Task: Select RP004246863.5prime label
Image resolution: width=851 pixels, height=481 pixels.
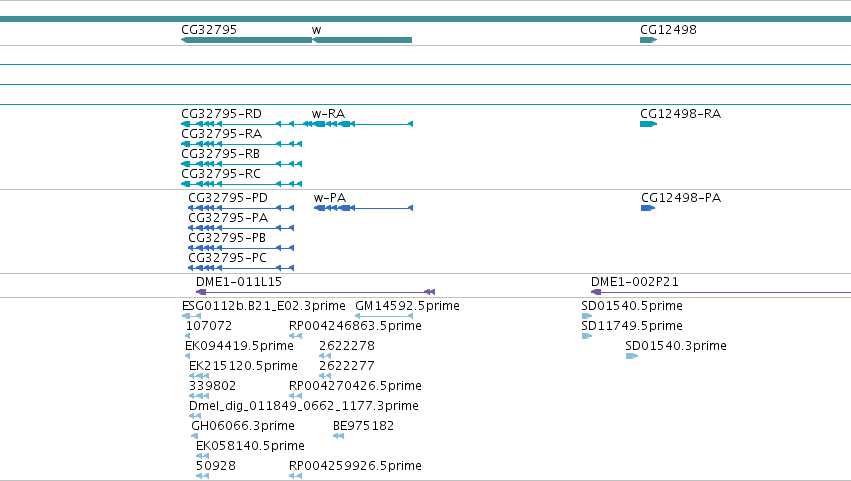Action: pos(355,326)
